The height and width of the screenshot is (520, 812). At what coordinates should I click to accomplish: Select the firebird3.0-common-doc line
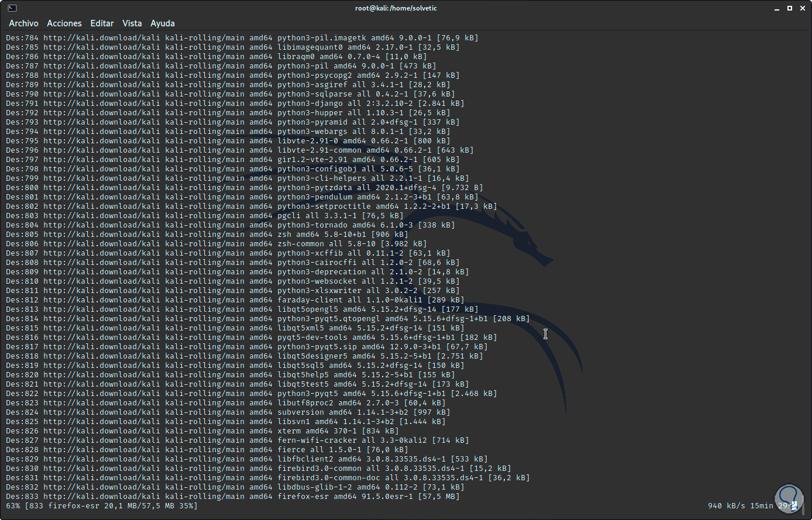coord(268,477)
